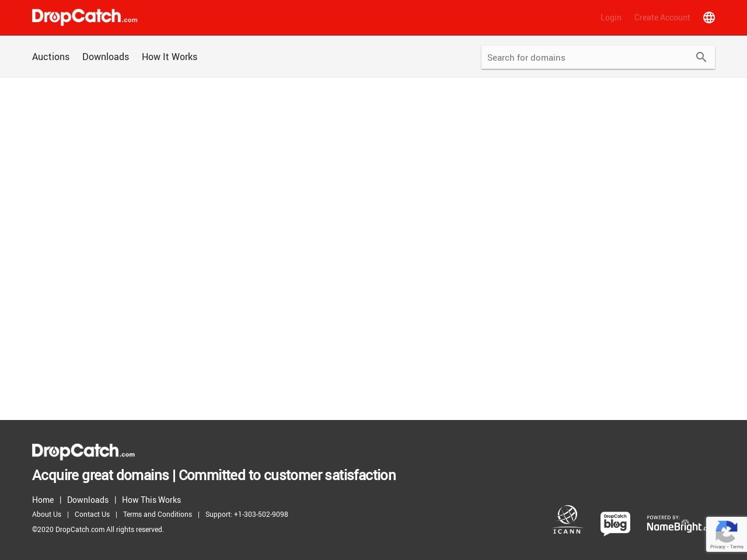
Task: View Terms and Conditions
Action: tap(158, 514)
